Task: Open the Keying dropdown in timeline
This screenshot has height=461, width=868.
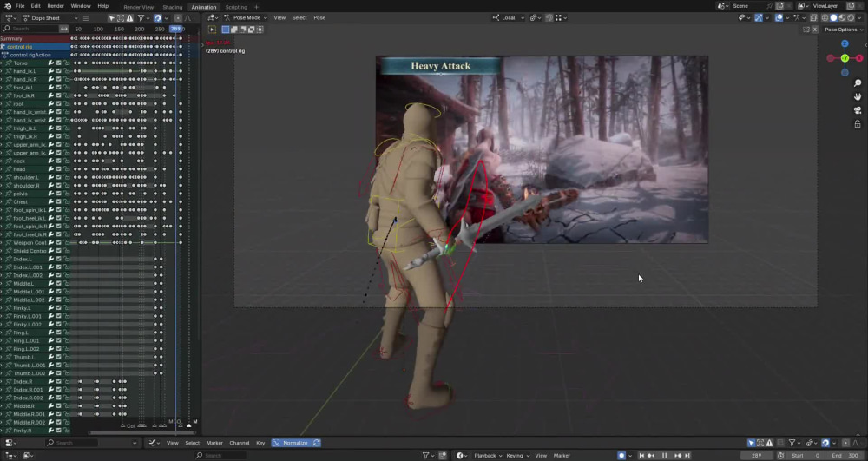Action: coord(517,456)
